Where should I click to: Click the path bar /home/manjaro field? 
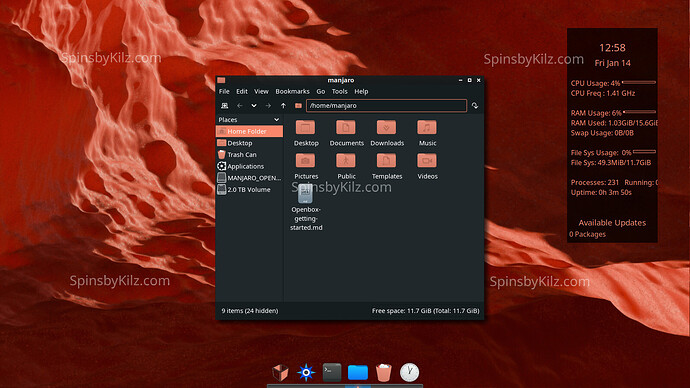point(386,106)
